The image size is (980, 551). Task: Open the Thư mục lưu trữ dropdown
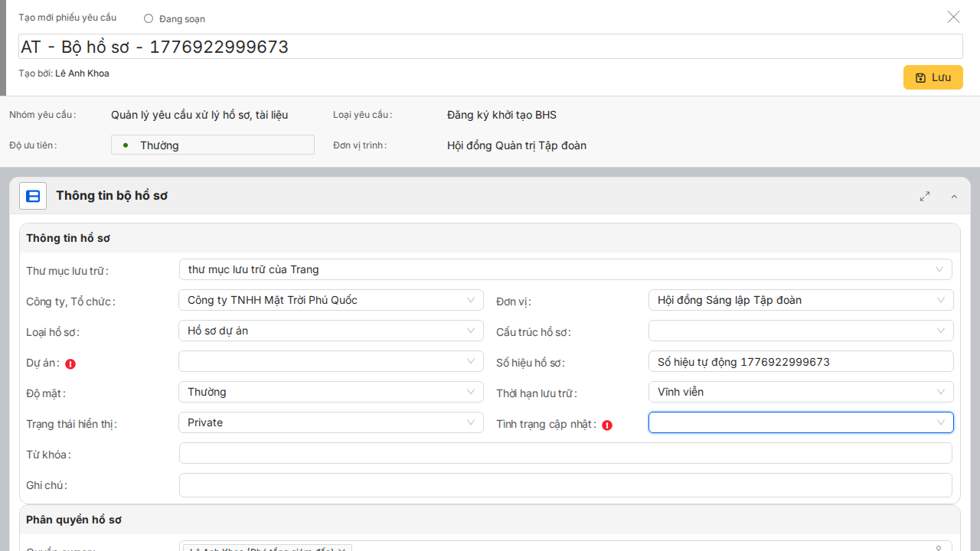(565, 269)
